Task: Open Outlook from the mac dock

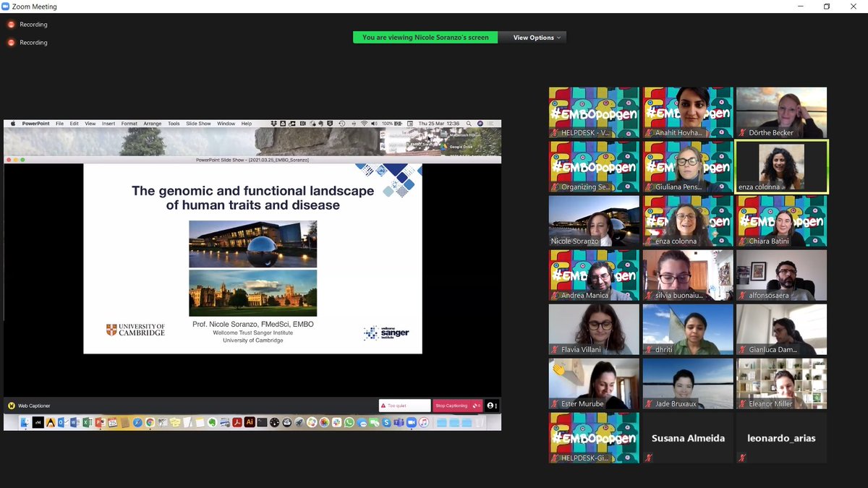Action: click(63, 422)
